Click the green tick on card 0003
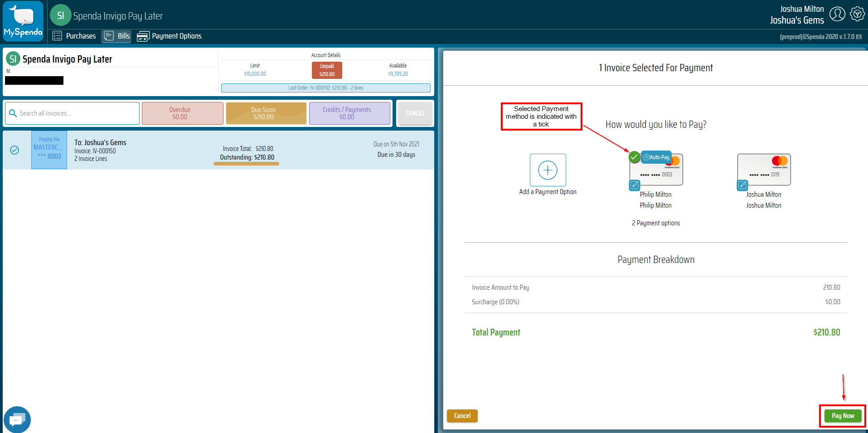868x433 pixels. click(635, 157)
